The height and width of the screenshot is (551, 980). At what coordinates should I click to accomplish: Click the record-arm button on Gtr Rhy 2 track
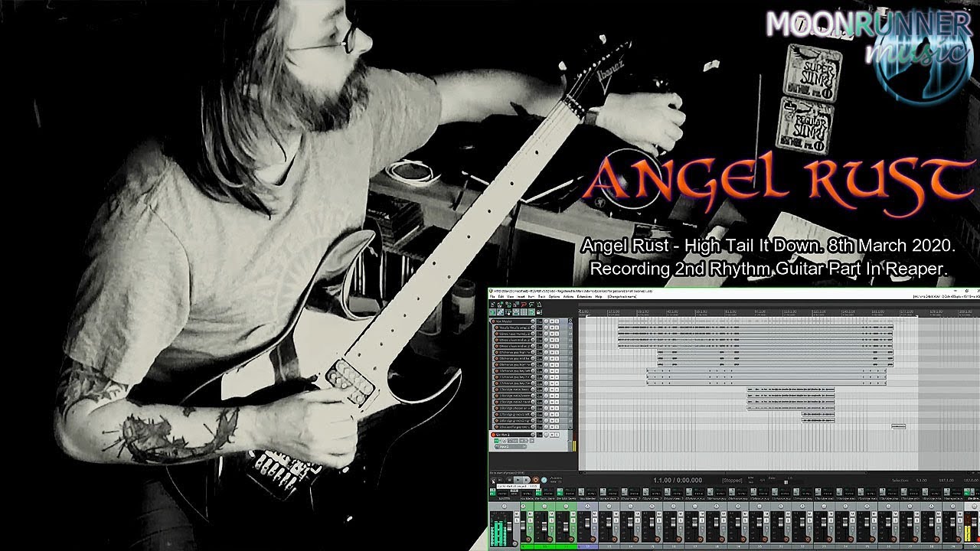pyautogui.click(x=493, y=435)
